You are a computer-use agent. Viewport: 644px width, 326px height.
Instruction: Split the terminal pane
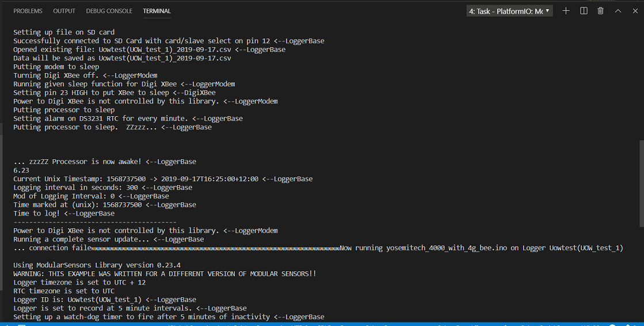(x=584, y=11)
